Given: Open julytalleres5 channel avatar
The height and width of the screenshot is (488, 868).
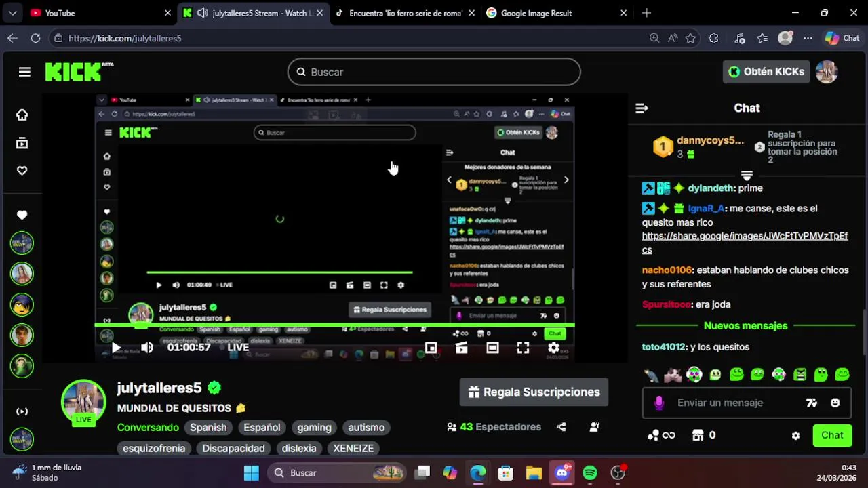Looking at the screenshot, I should [x=83, y=401].
